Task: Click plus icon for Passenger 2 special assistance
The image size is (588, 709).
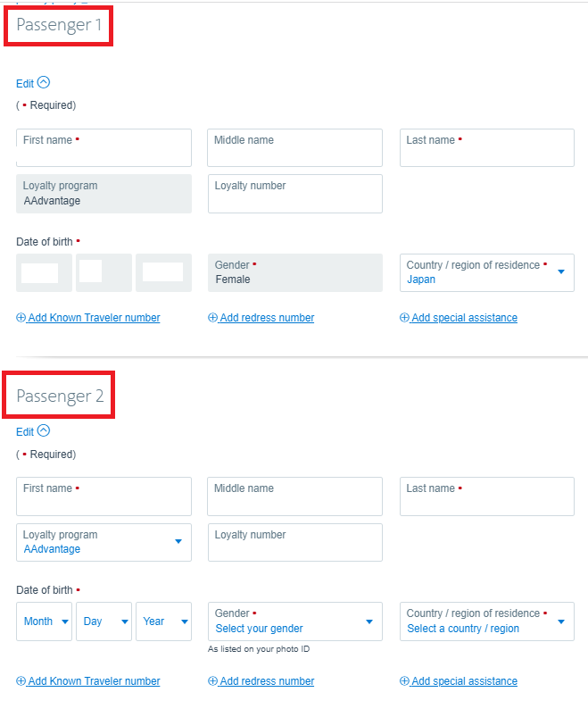Action: coord(404,680)
